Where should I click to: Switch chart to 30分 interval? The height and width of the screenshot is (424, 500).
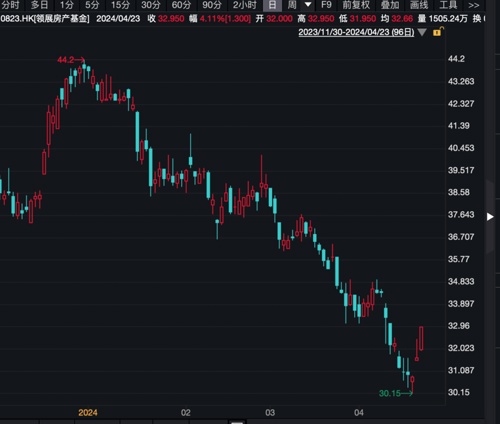click(151, 5)
